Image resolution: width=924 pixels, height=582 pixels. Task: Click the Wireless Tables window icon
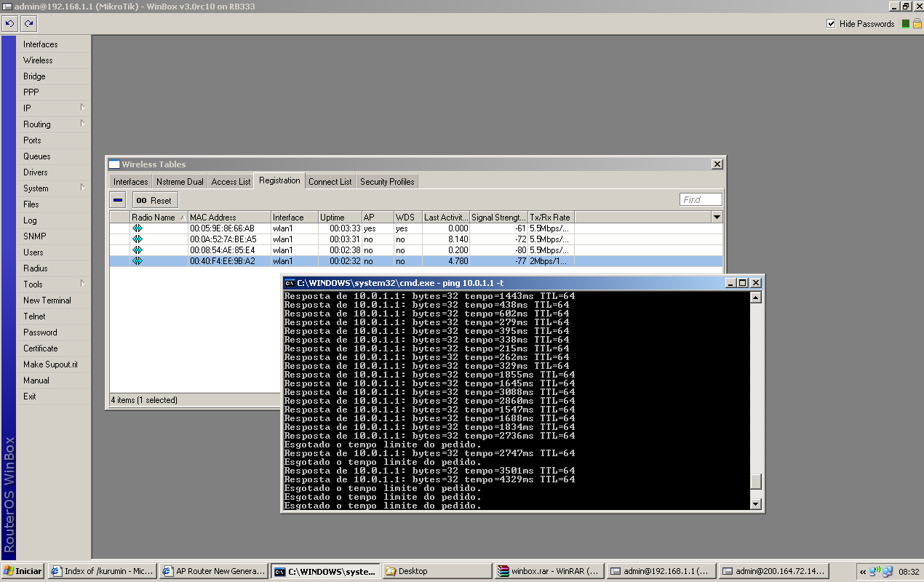coord(114,164)
